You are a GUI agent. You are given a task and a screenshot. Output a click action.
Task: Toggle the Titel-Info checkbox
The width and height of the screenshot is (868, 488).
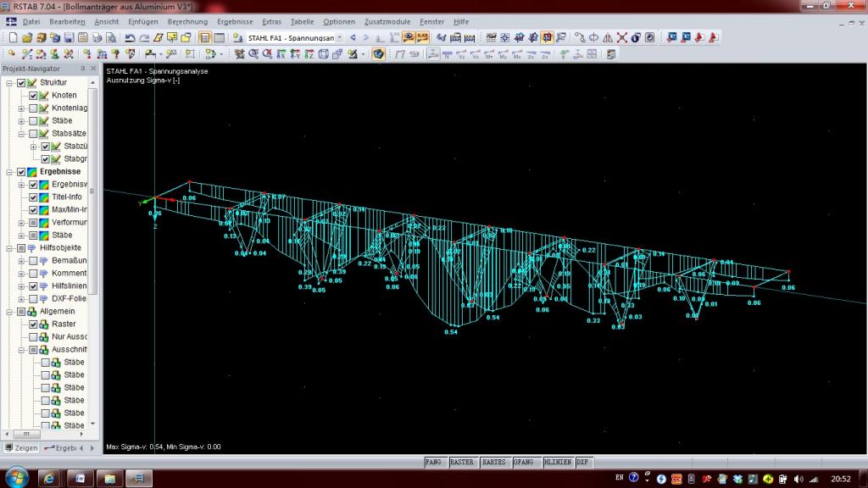coord(34,197)
